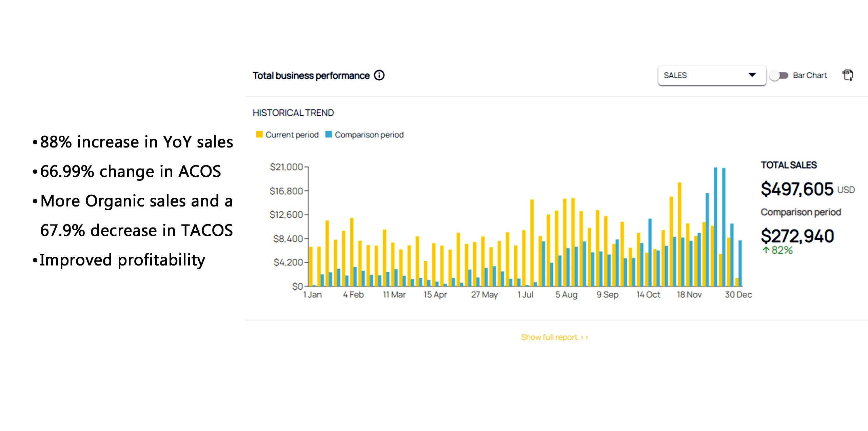Click the $21,000 y-axis label

286,167
